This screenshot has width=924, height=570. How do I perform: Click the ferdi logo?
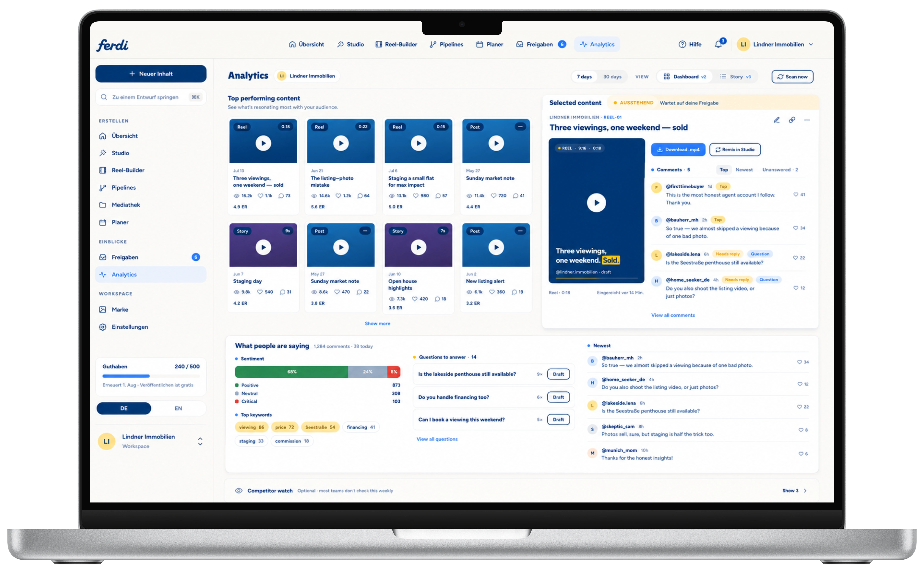point(112,45)
